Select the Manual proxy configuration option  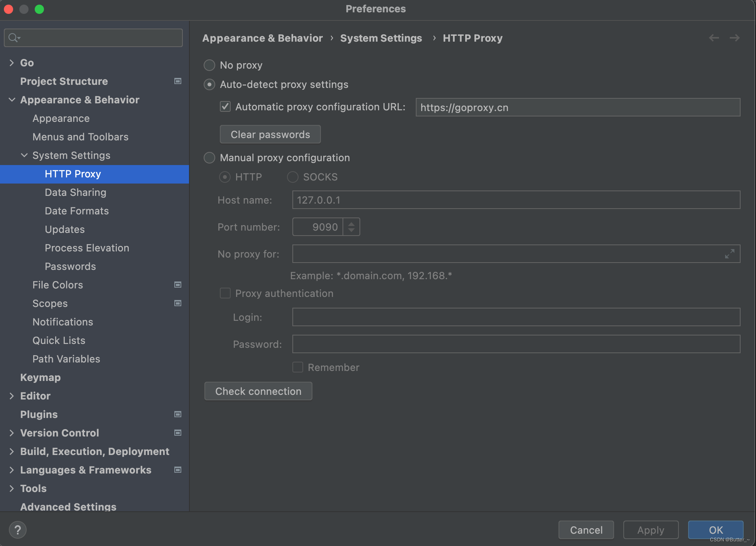[x=209, y=157]
